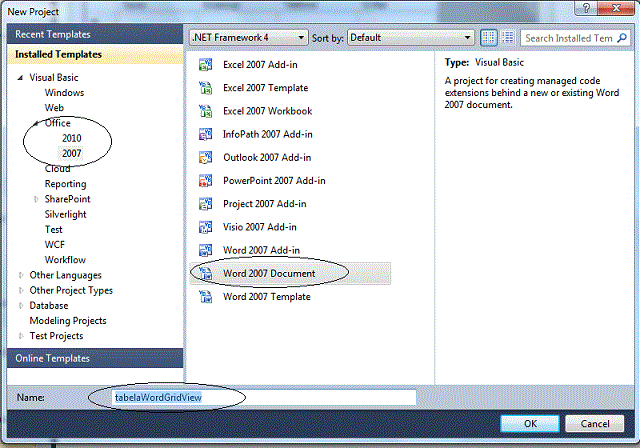Select 'Outlook 2007 Add-in' template name
Viewport: 640px width, 448px height.
tap(267, 157)
